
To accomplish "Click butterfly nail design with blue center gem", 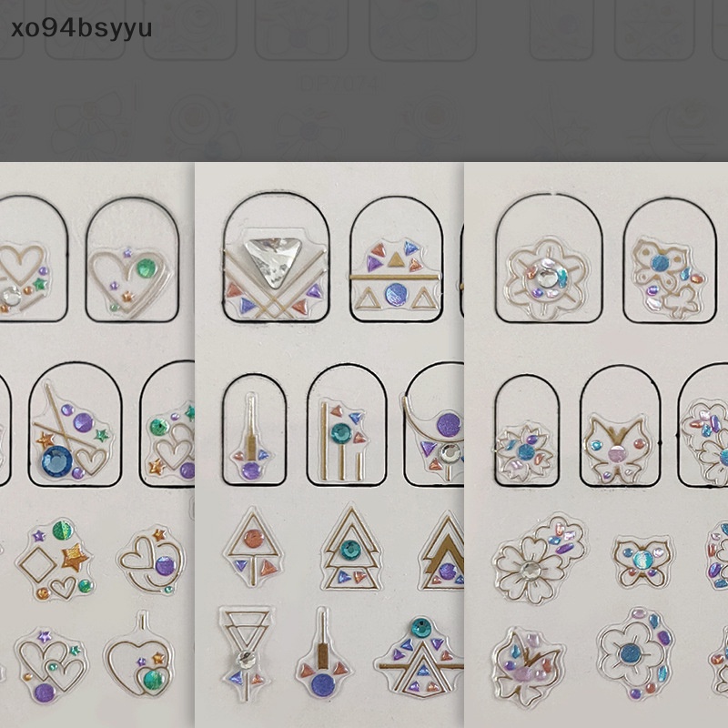I will tap(670, 260).
